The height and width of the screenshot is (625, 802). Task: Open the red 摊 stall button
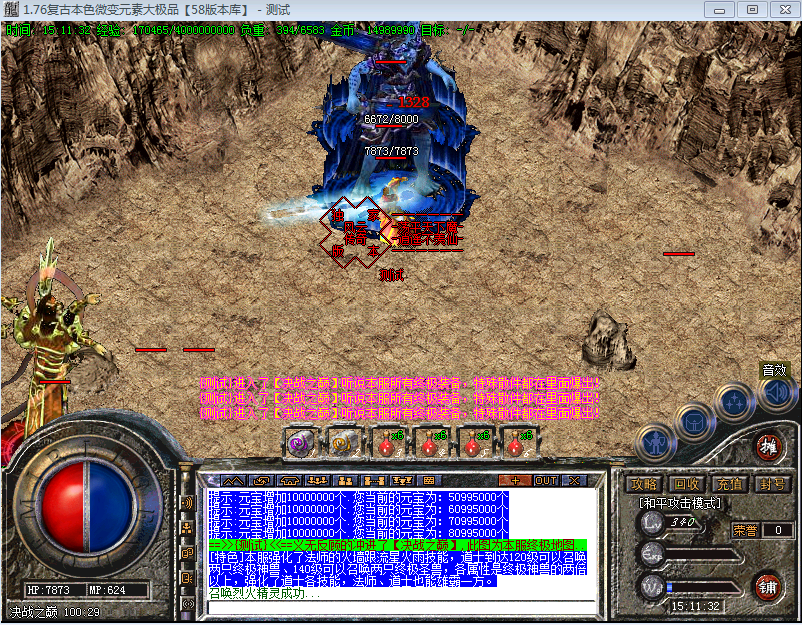[769, 447]
